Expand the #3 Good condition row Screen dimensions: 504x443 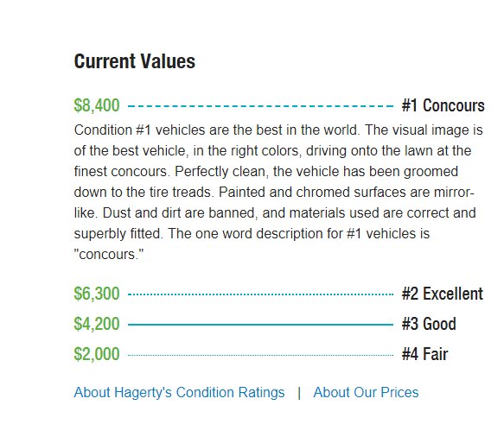265,324
